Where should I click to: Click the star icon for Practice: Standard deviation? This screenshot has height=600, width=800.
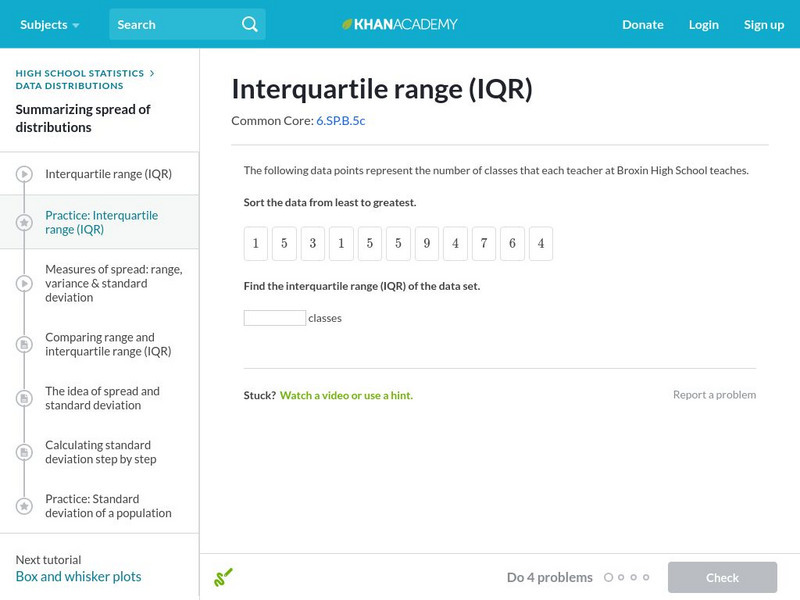pos(24,506)
